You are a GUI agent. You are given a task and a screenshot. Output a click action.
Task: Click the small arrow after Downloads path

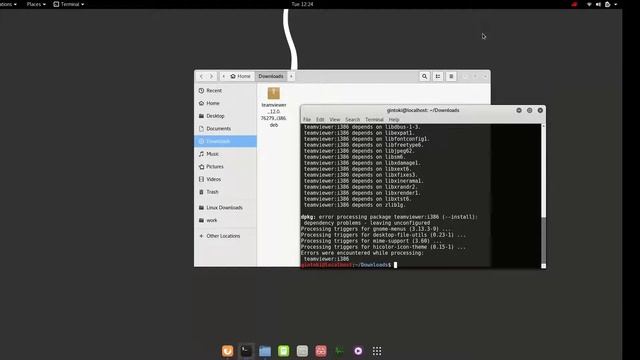tap(291, 76)
